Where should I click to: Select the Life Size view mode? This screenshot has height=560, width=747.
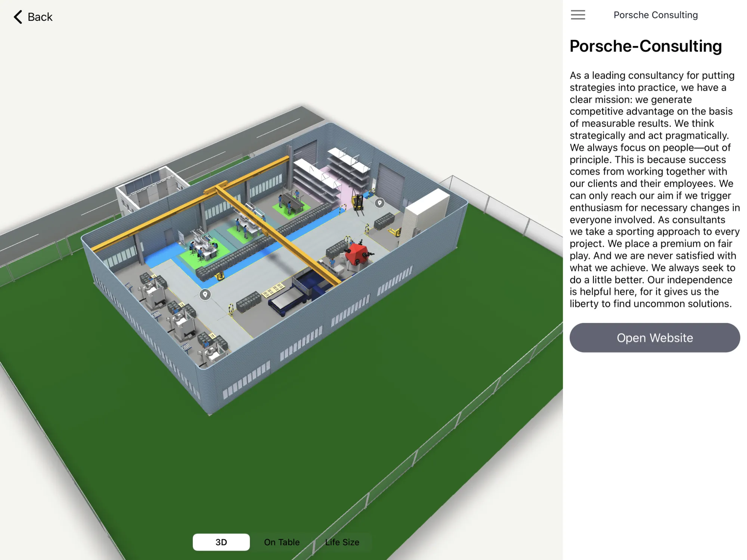coord(342,542)
